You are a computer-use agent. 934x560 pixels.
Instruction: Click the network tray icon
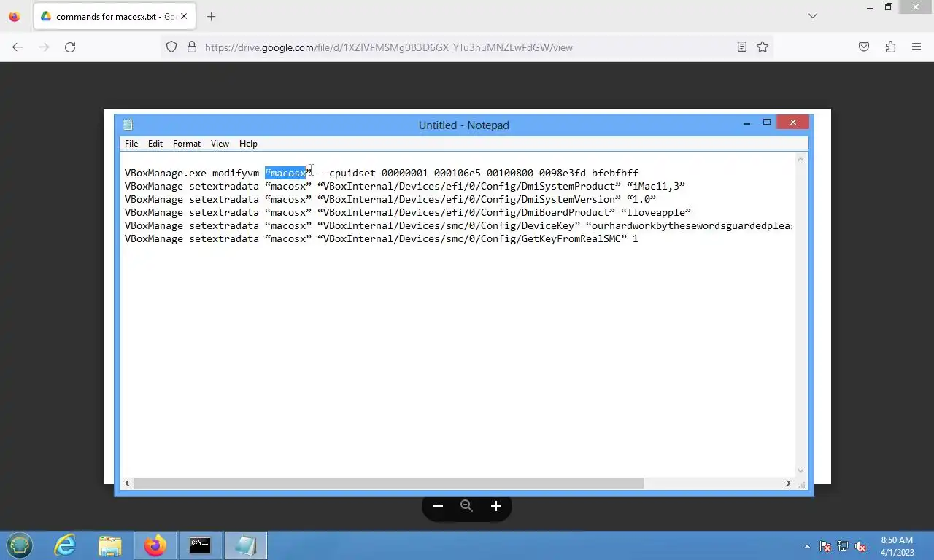[843, 546]
